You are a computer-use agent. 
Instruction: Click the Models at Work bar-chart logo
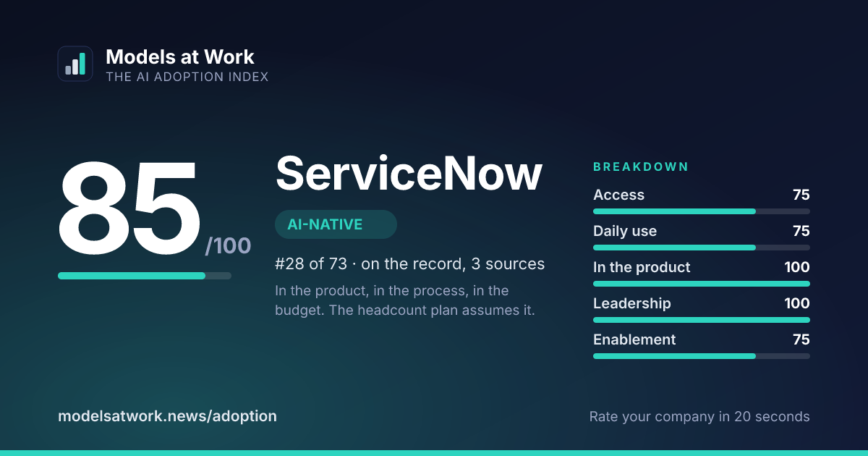tap(75, 64)
